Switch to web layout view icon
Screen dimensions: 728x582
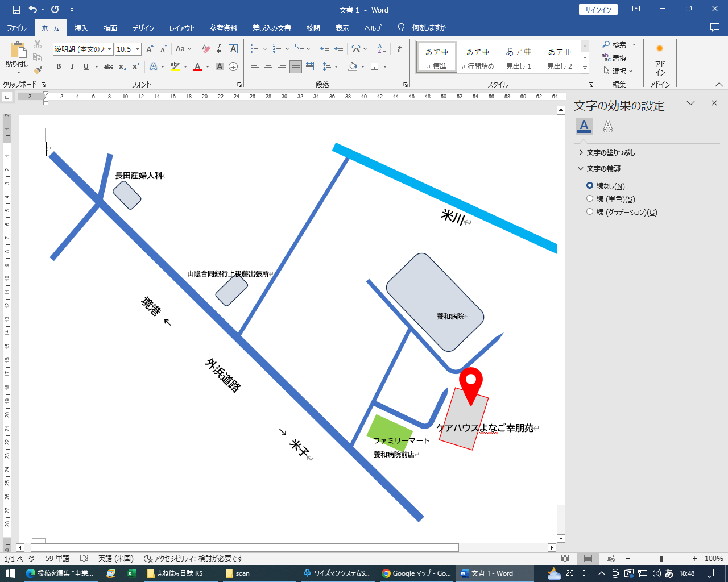[611, 559]
